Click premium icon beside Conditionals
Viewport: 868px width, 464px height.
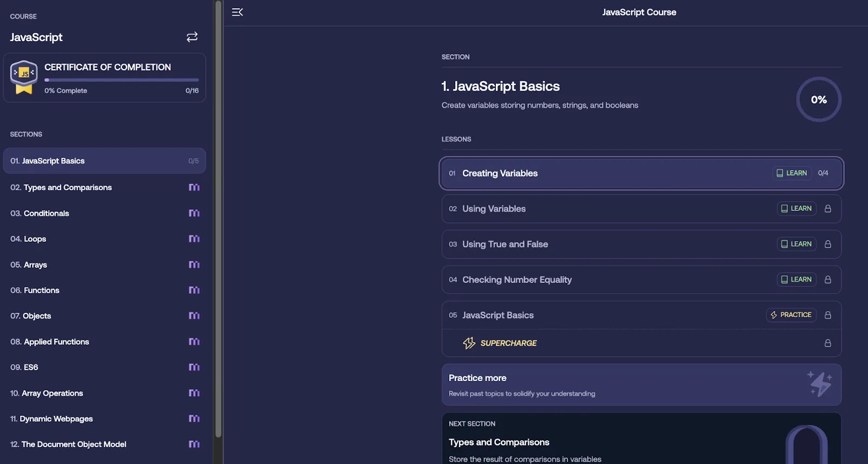[x=194, y=213]
